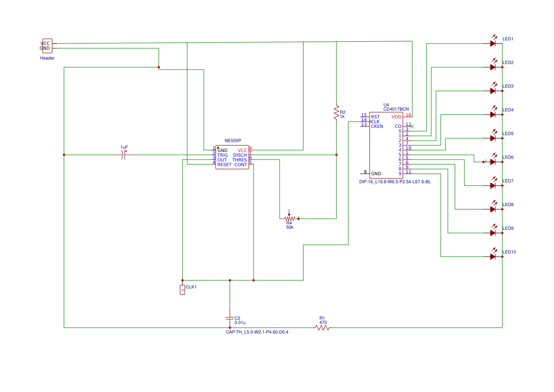Click the 50k value label
The width and height of the screenshot is (554, 392).
(290, 227)
